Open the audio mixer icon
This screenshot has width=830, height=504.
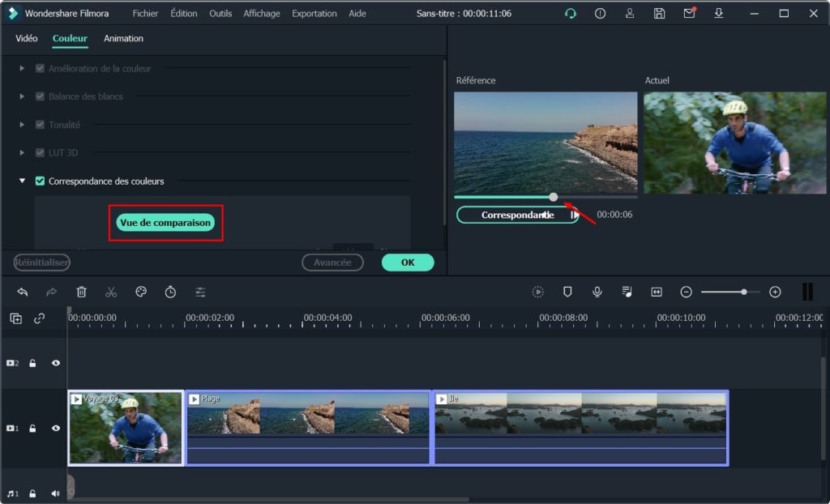tap(627, 292)
